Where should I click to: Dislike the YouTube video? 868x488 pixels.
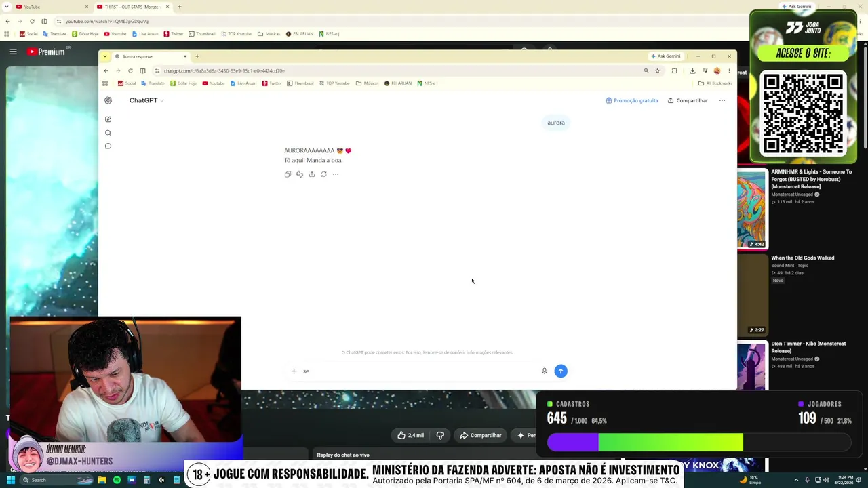coord(440,435)
